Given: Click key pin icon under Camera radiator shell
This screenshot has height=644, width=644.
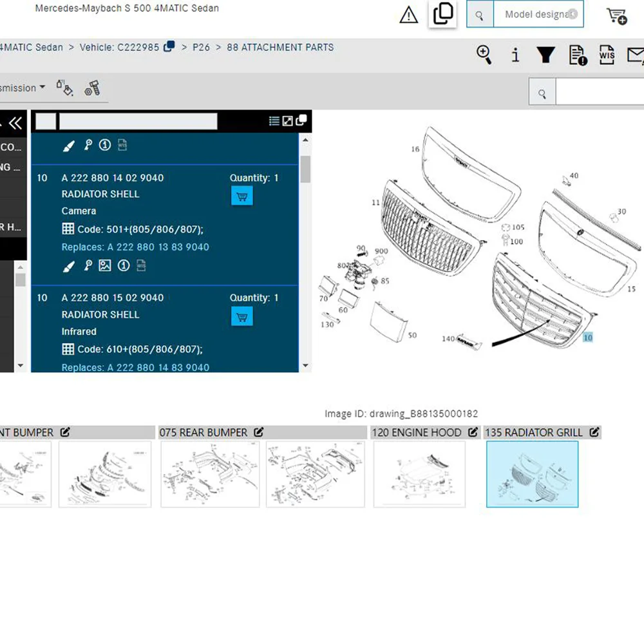Looking at the screenshot, I should [x=88, y=266].
